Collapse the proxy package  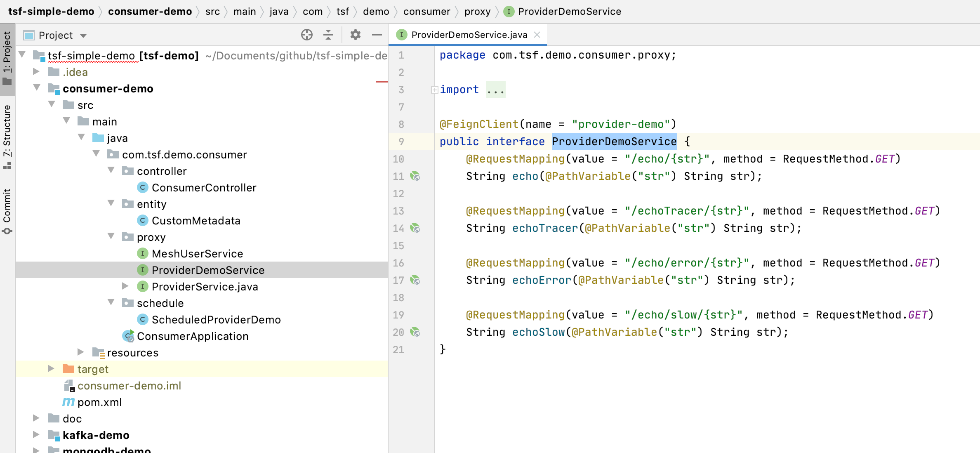pyautogui.click(x=110, y=236)
